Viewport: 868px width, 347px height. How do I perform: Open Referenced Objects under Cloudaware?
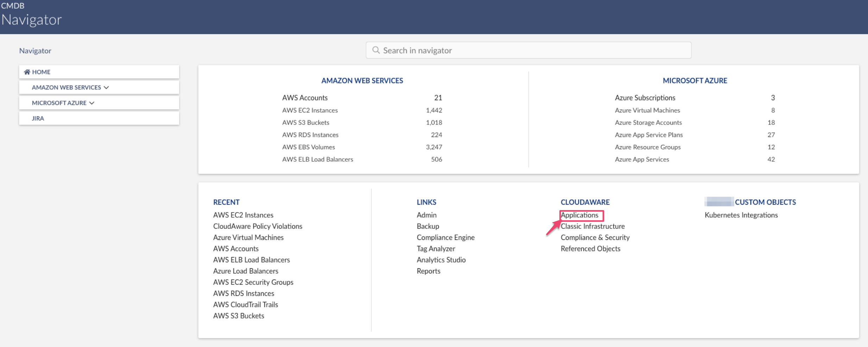point(590,249)
